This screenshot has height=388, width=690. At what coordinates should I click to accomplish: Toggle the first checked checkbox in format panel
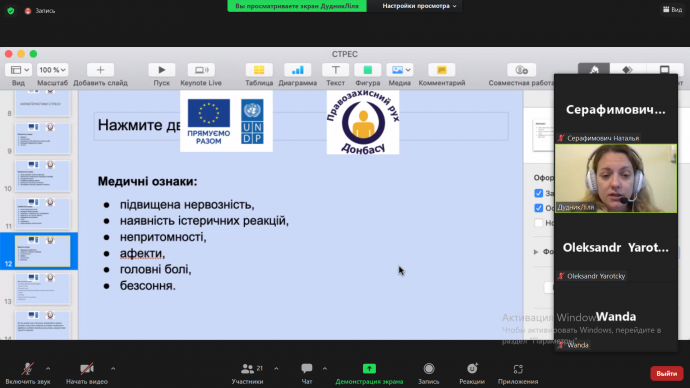pyautogui.click(x=539, y=193)
